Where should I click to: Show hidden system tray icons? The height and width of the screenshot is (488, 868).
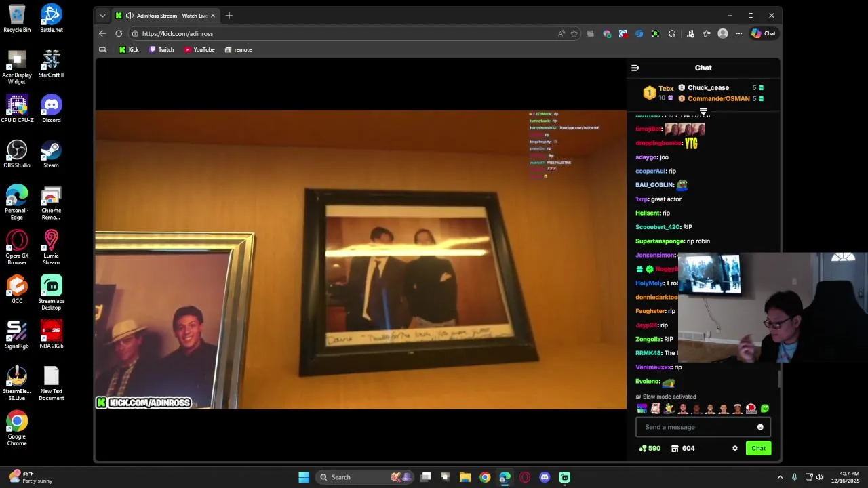(x=780, y=477)
